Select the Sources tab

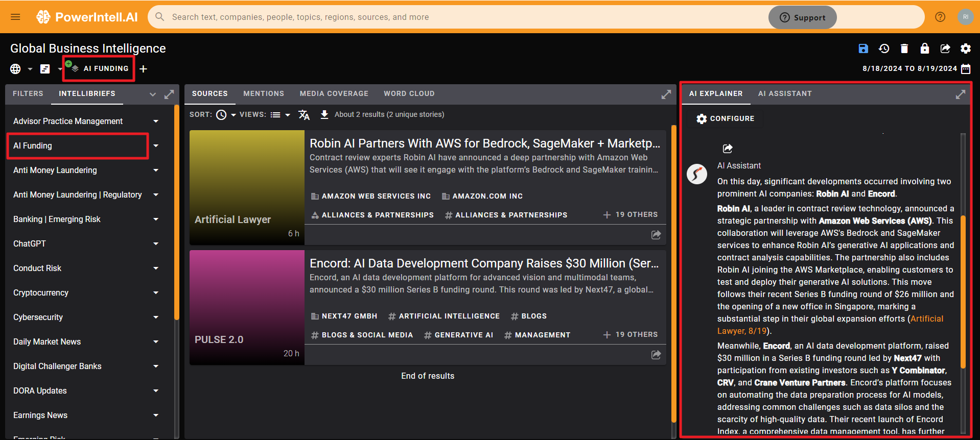pyautogui.click(x=210, y=94)
